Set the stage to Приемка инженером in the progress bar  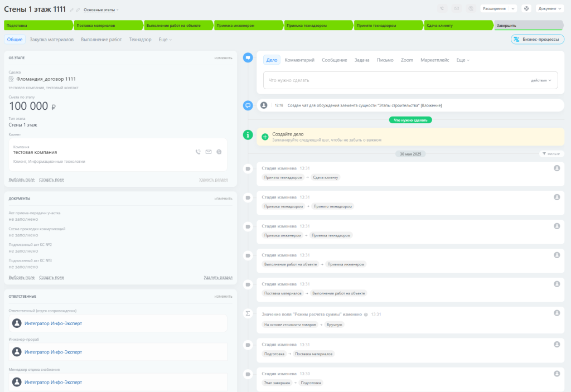(x=248, y=25)
